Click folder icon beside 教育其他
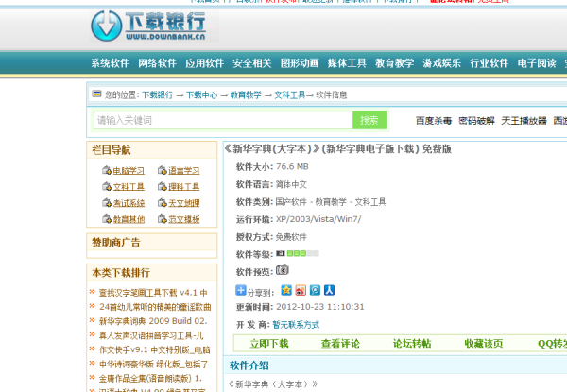Screen dimensions: 567x392 pos(107,219)
